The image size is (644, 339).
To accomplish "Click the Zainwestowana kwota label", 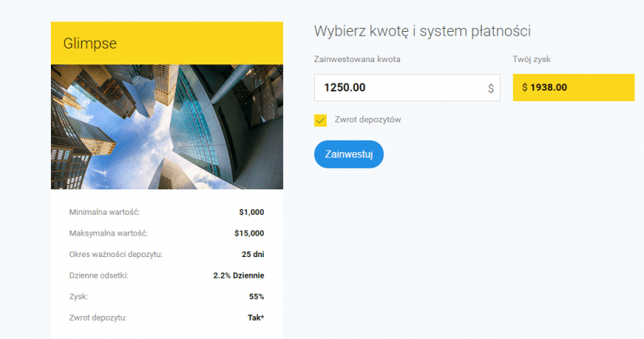I will pos(357,59).
